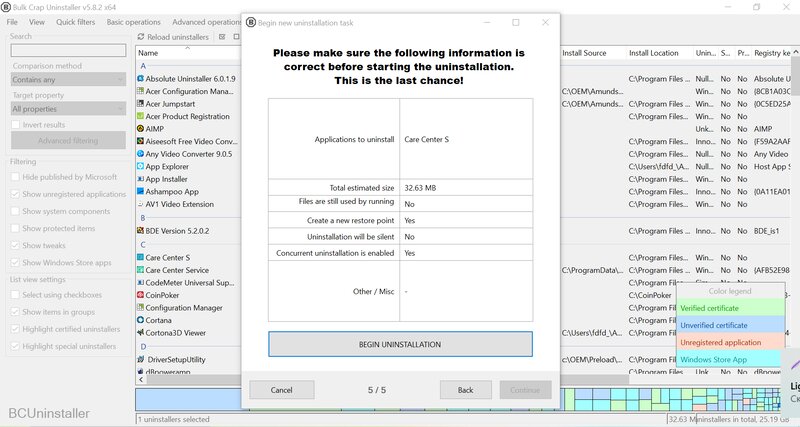This screenshot has height=427, width=800.
Task: Open the File menu
Action: tap(12, 22)
